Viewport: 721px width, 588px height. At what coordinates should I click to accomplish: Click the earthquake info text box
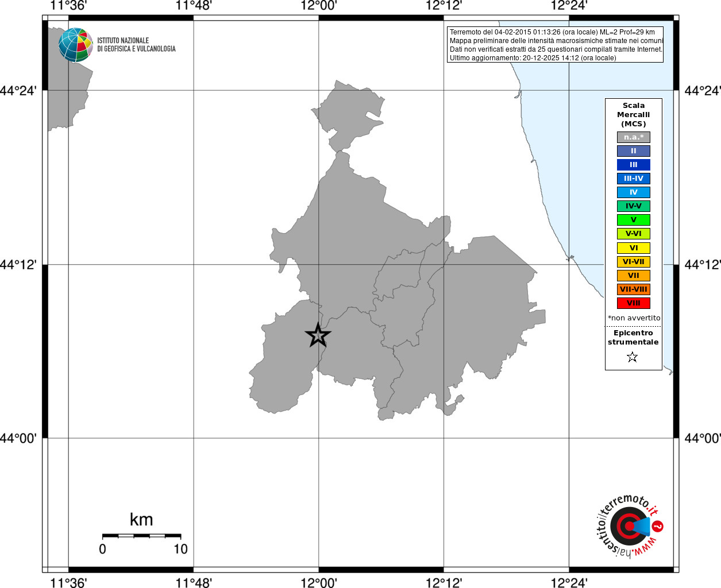[555, 44]
